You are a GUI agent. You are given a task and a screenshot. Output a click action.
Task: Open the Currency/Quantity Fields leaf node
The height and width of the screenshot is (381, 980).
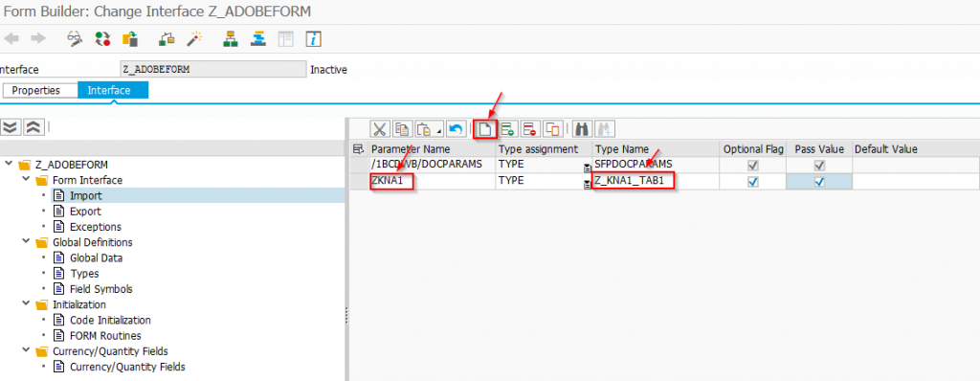127,367
